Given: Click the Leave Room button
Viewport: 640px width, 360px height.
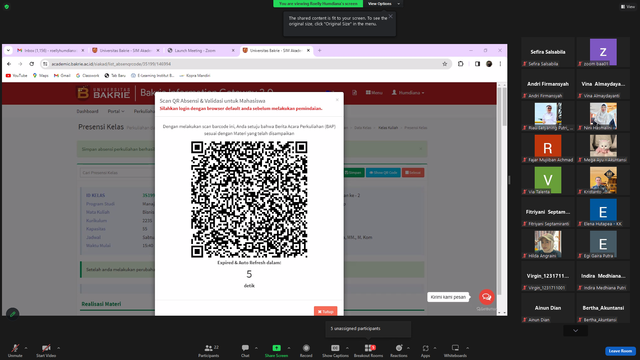Looking at the screenshot, I should coord(620,351).
